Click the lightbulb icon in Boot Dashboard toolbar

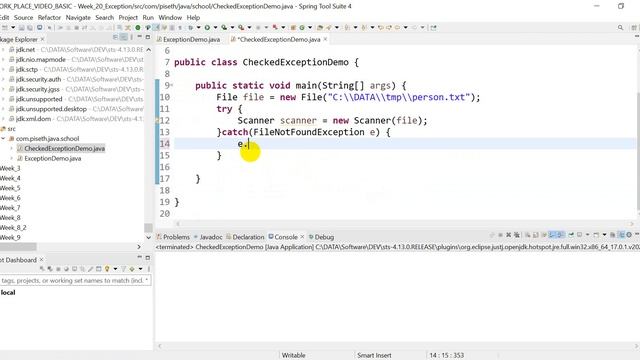pyautogui.click(x=107, y=269)
